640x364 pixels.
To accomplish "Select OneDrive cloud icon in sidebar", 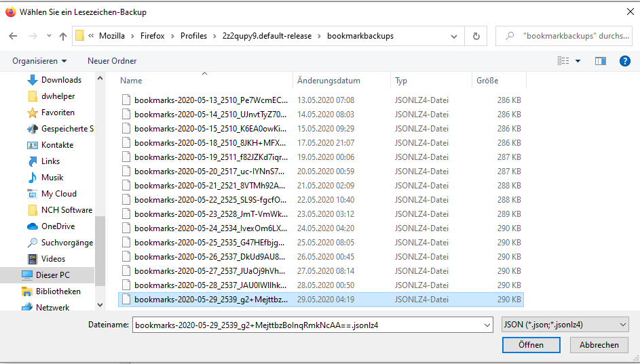I will coord(32,226).
